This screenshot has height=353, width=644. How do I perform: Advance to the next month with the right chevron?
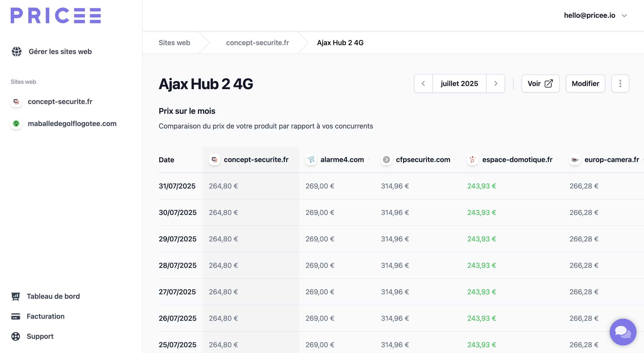coord(496,84)
